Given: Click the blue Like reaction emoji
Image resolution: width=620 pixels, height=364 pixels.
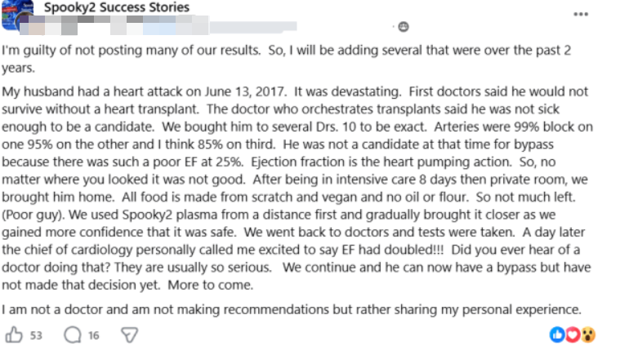Looking at the screenshot, I should [557, 335].
